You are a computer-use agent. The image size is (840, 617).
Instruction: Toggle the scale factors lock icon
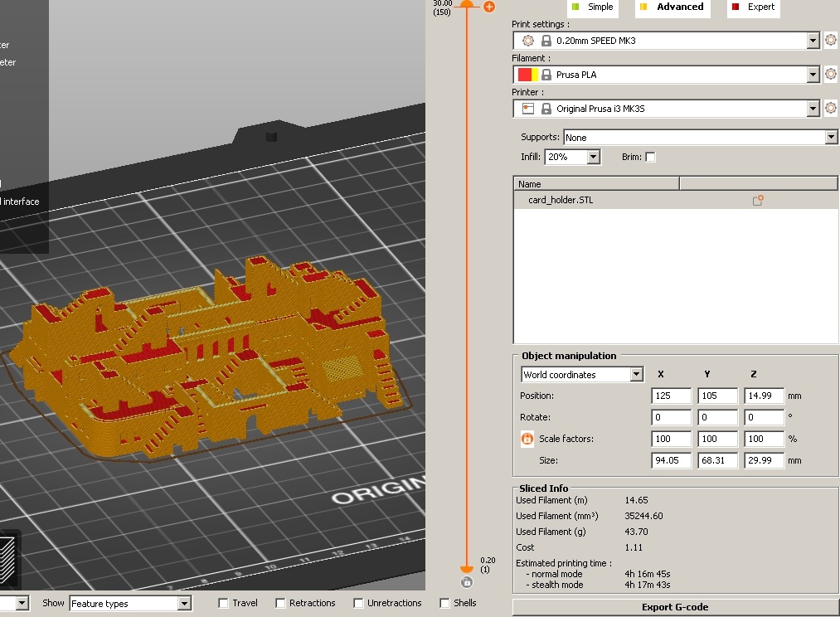(x=527, y=439)
